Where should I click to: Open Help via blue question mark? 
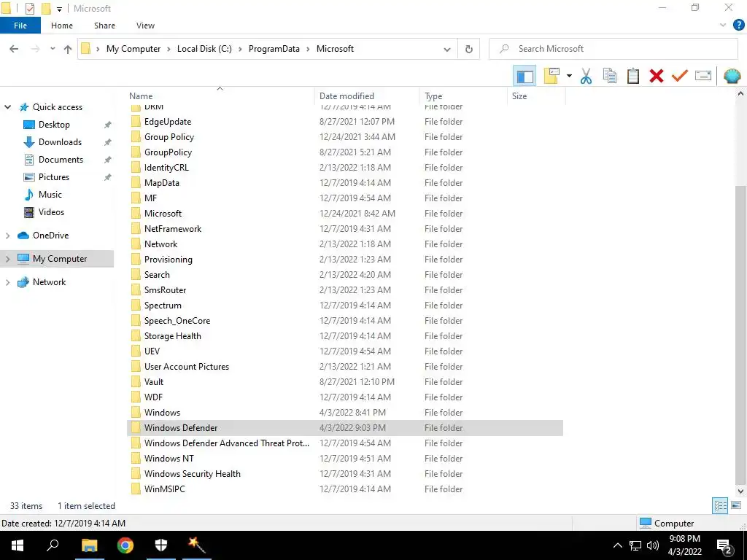[738, 26]
